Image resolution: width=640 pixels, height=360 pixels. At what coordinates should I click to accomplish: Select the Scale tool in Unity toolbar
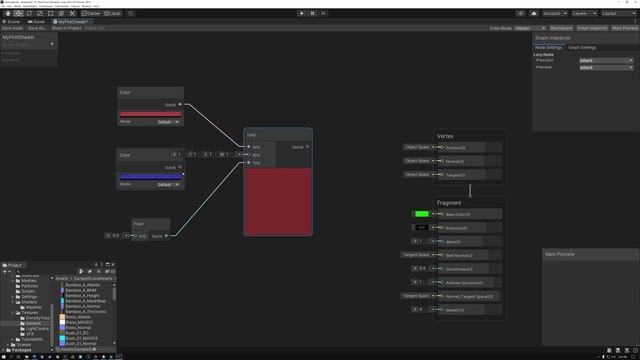(x=40, y=13)
